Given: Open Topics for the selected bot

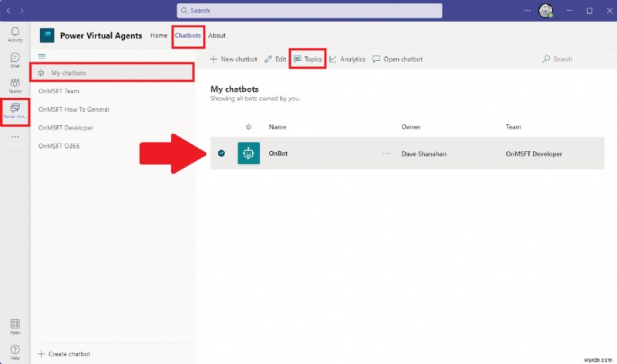Looking at the screenshot, I should [x=308, y=59].
